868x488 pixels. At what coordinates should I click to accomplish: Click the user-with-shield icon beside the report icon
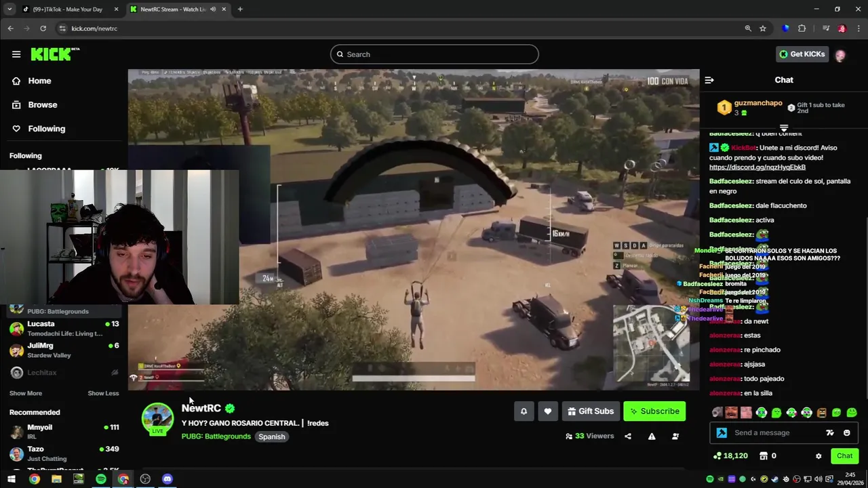point(675,436)
